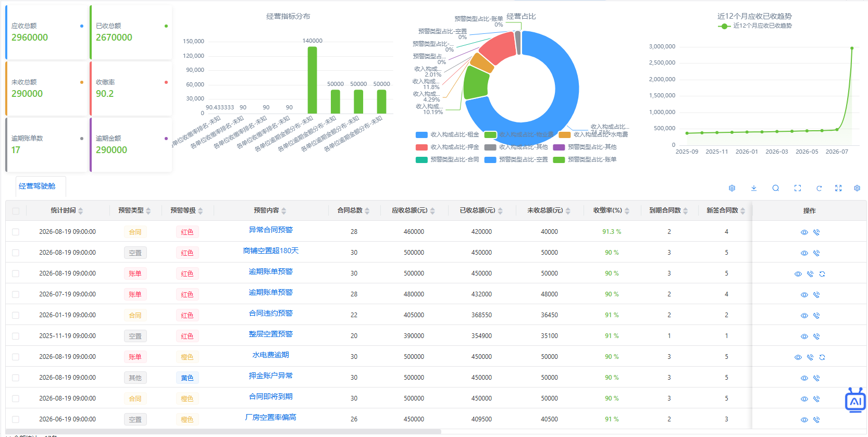Viewport: 868px width, 437px height.
Task: Click phone icon in 整层空置预警 row
Action: click(x=816, y=336)
